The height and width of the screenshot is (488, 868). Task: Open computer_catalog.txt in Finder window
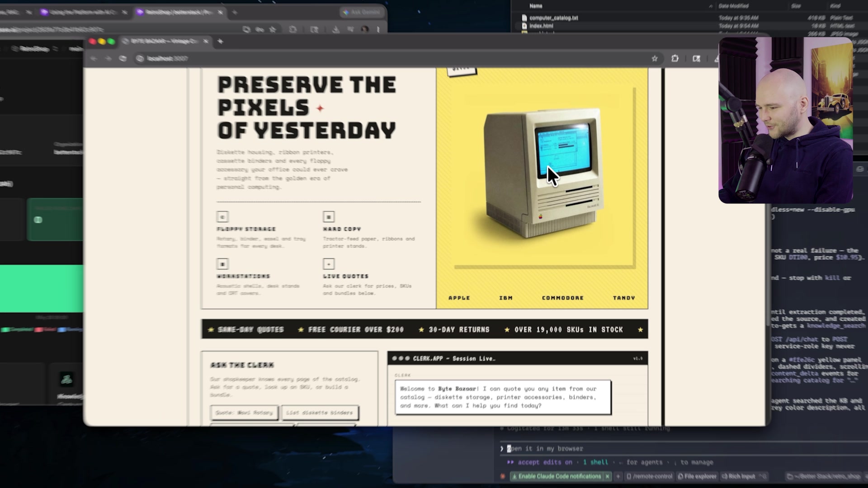(x=553, y=18)
